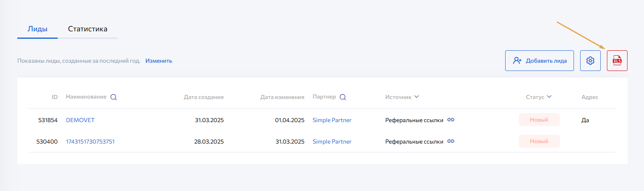This screenshot has height=191, width=644.
Task: Export leads to XLS file
Action: (617, 61)
